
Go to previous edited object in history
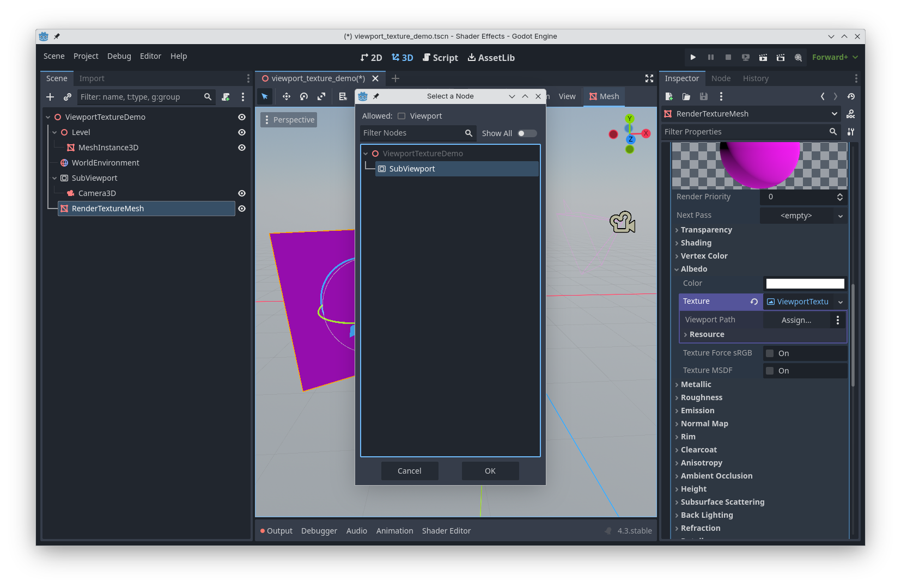click(823, 96)
